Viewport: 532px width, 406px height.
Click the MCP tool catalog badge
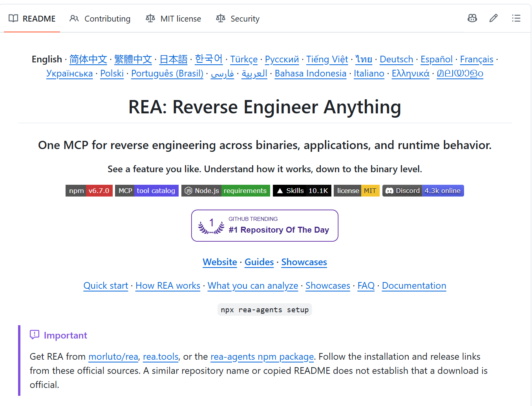point(147,191)
